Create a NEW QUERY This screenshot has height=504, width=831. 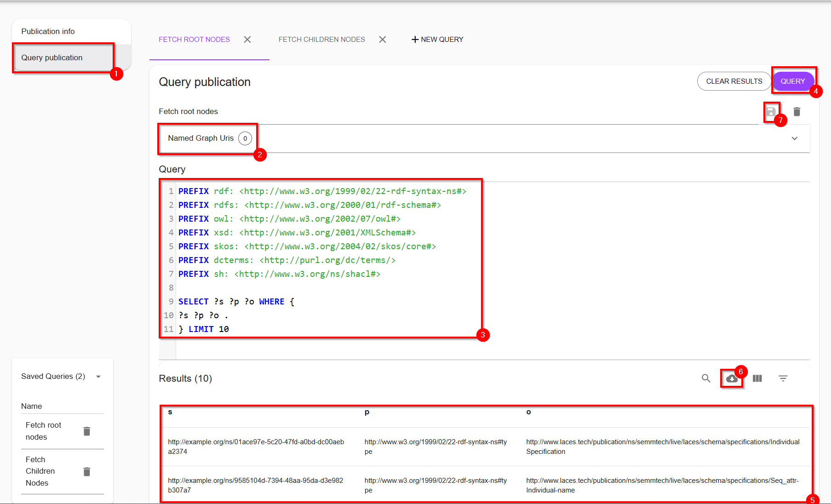(x=437, y=39)
